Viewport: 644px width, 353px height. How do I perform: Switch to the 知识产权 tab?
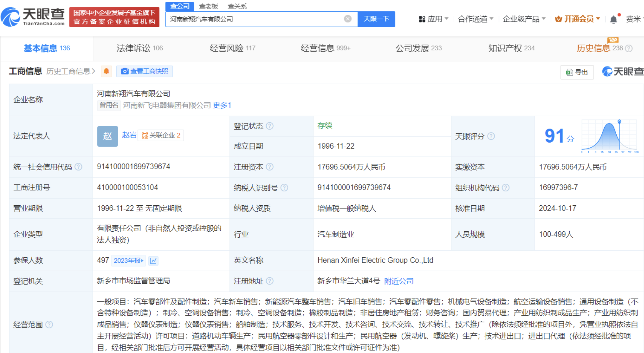(511, 48)
